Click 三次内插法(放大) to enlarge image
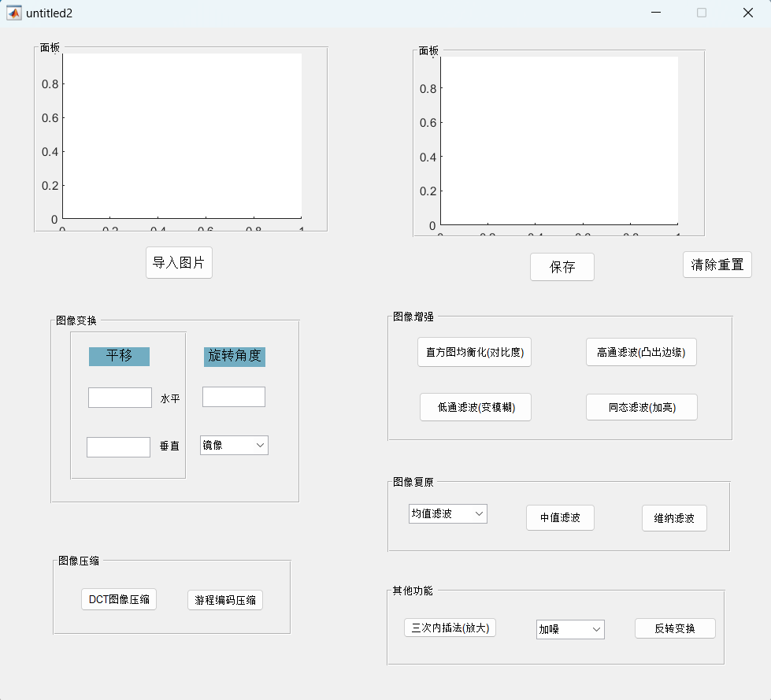Screen dimensions: 771x700 pos(450,628)
